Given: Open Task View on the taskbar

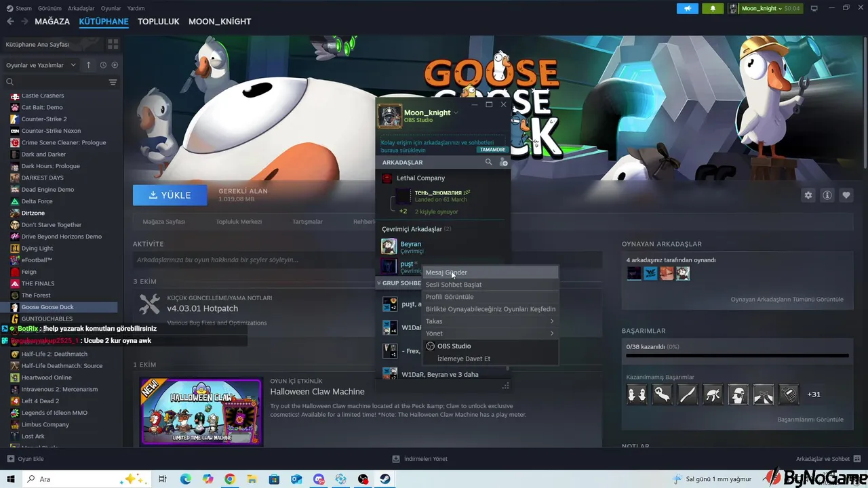Looking at the screenshot, I should pos(163,479).
